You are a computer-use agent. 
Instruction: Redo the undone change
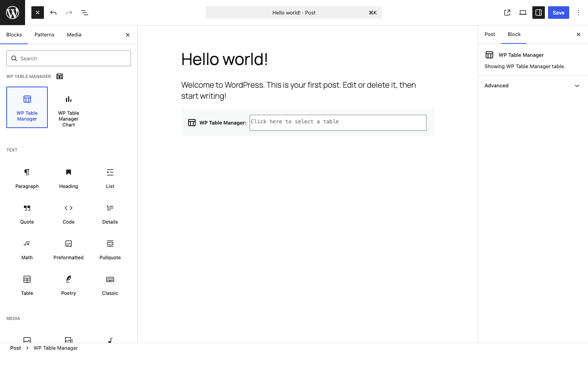(69, 13)
